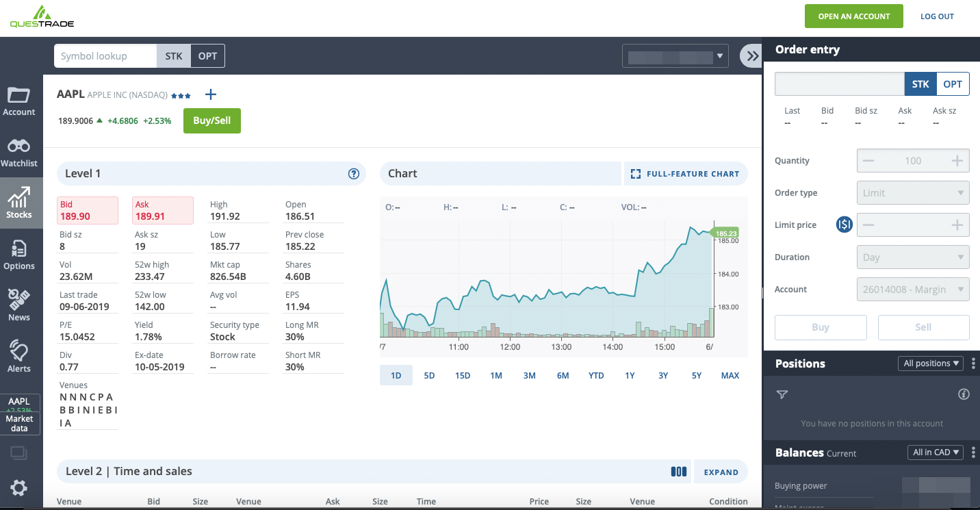Open the Market data sidebar item

pos(19,423)
